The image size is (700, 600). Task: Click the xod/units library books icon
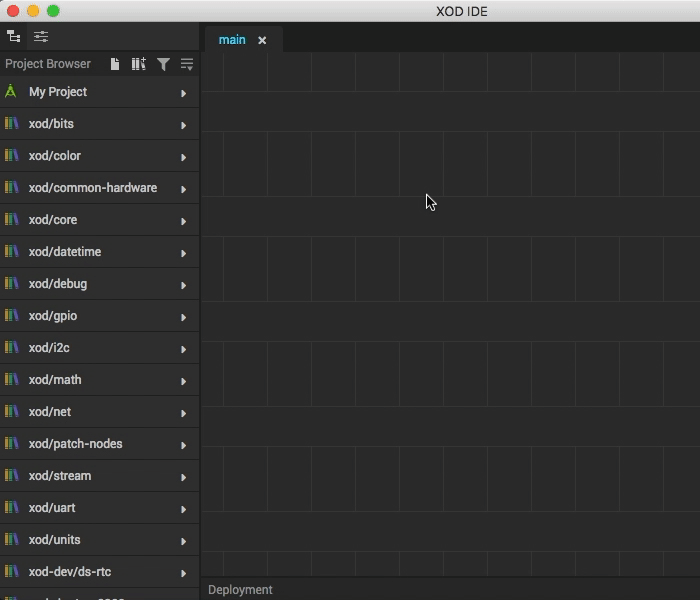(x=12, y=539)
